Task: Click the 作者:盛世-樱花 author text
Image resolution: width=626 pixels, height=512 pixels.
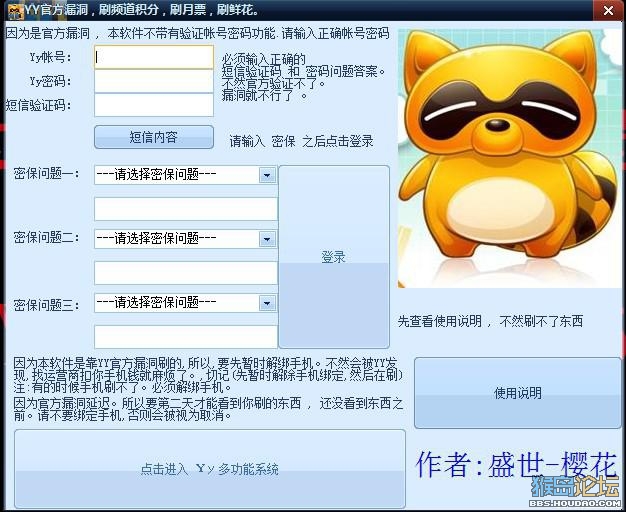Action: point(516,464)
